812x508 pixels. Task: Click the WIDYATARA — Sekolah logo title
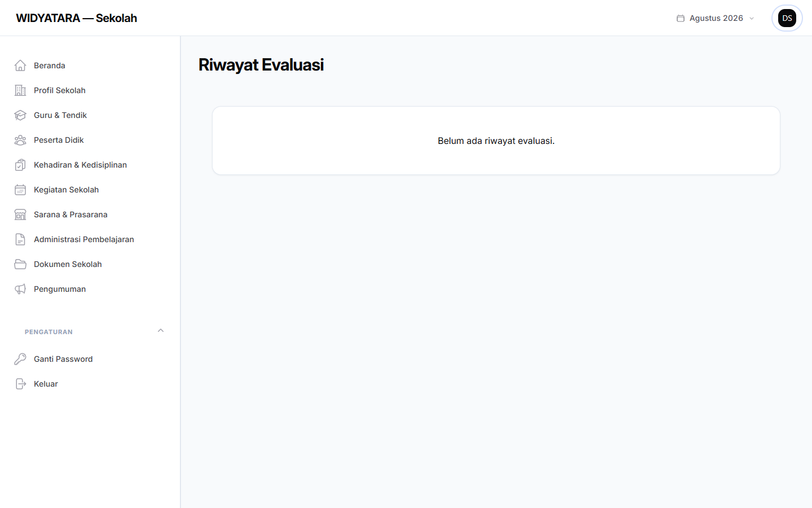77,18
